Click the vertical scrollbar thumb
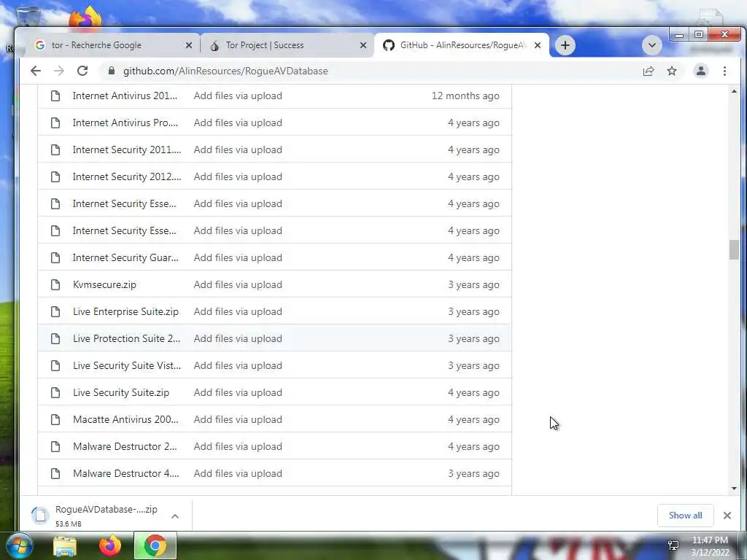The height and width of the screenshot is (560, 747). click(734, 250)
